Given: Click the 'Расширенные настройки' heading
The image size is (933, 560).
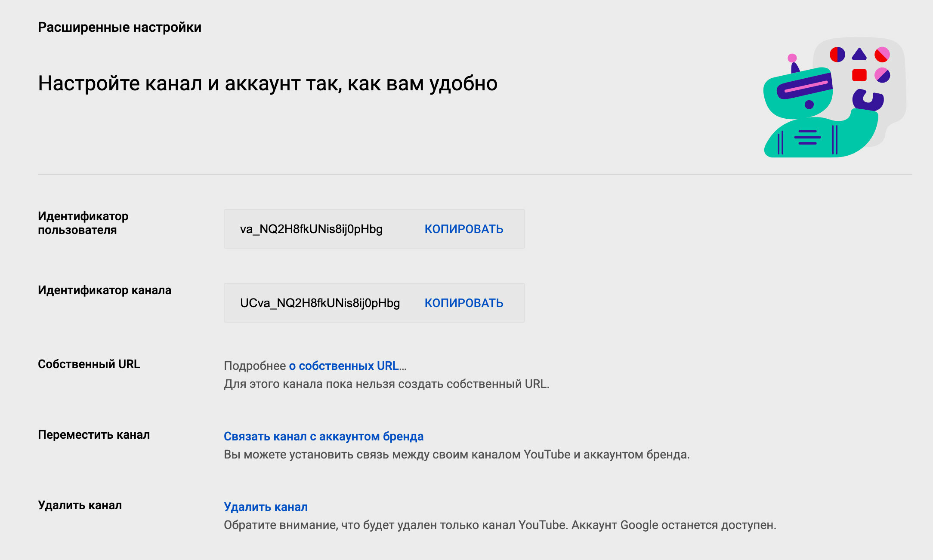Looking at the screenshot, I should pos(120,27).
